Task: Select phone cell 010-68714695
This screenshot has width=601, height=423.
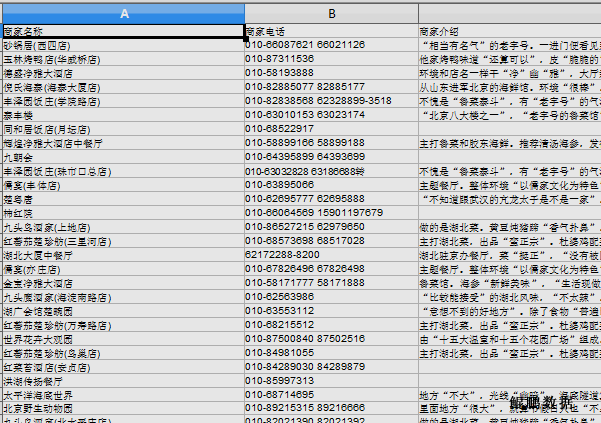Action: tap(332, 395)
